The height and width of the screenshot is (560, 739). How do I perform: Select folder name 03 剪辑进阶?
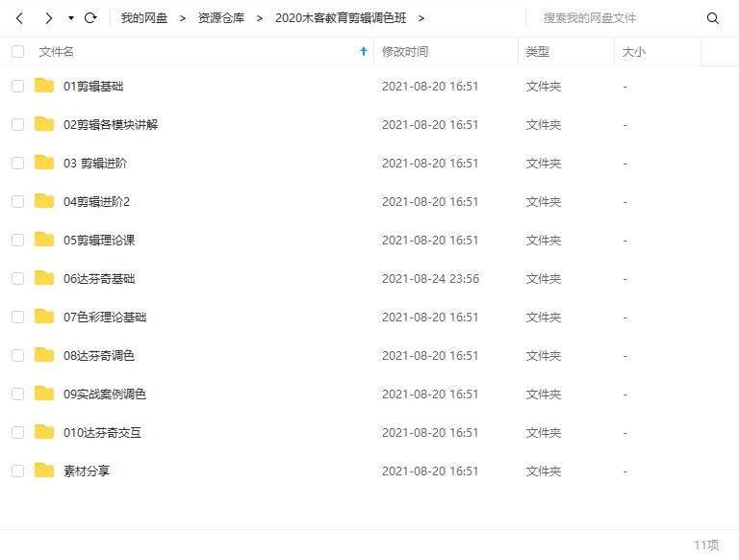[95, 164]
